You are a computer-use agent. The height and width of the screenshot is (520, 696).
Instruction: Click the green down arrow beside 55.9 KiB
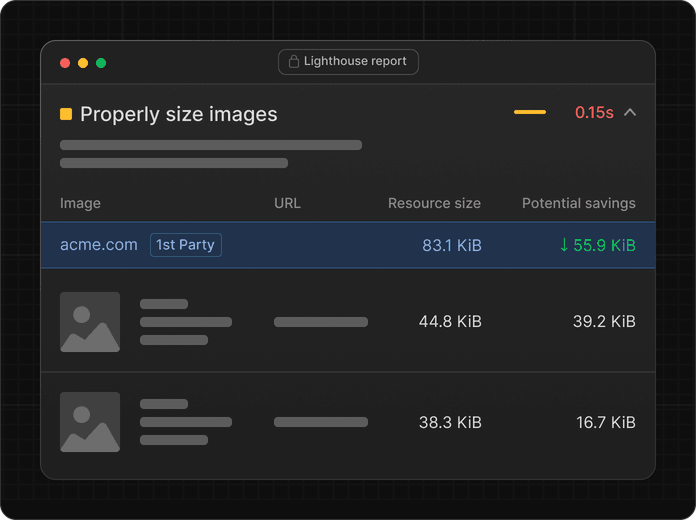564,245
